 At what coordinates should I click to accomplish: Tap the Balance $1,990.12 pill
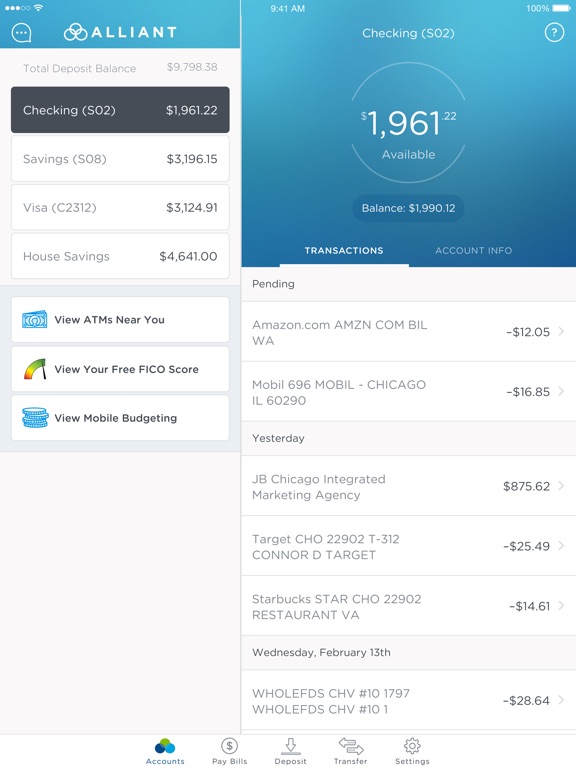408,208
